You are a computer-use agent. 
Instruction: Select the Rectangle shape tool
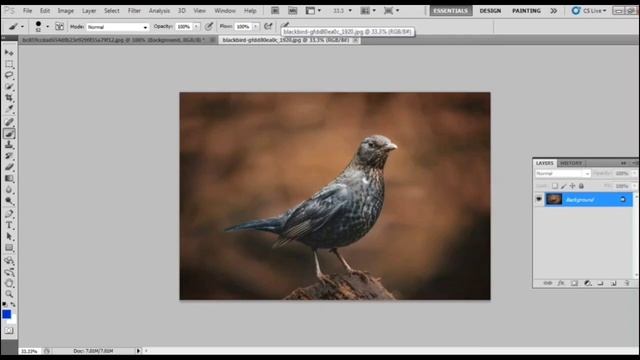[x=9, y=248]
